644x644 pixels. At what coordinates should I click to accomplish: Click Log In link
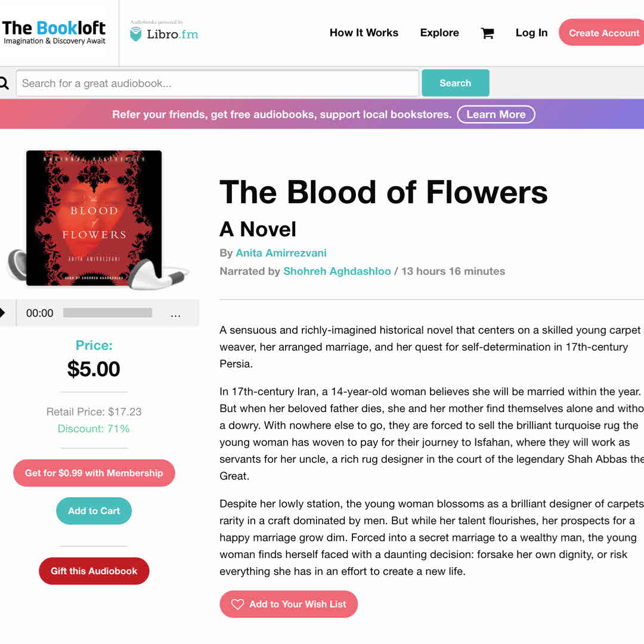click(531, 33)
